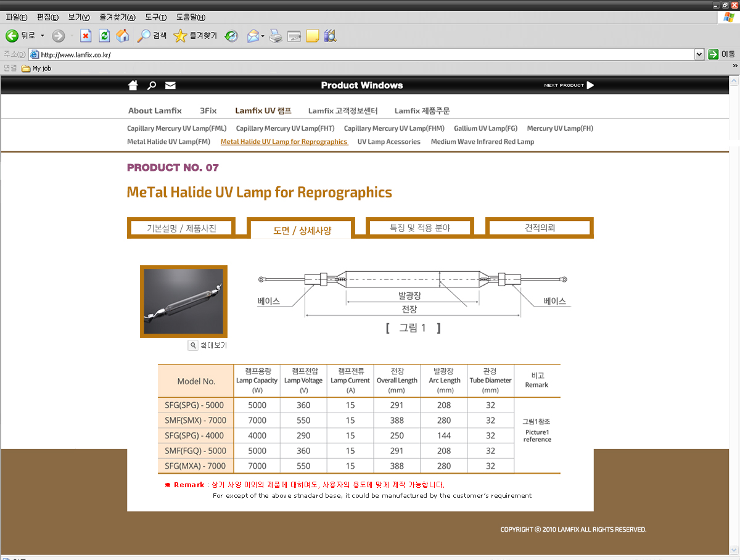This screenshot has height=560, width=740.
Task: Click the UV lamp product thumbnail
Action: pos(183,301)
